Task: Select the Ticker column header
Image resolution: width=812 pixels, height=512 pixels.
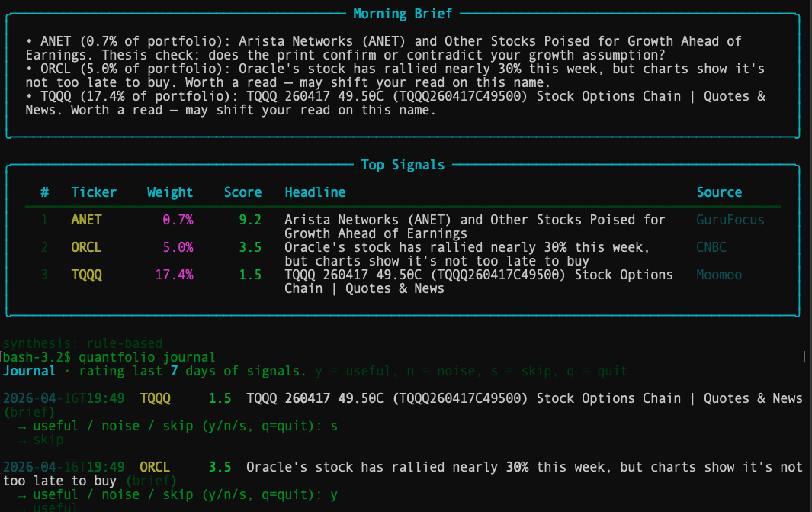Action: point(94,192)
